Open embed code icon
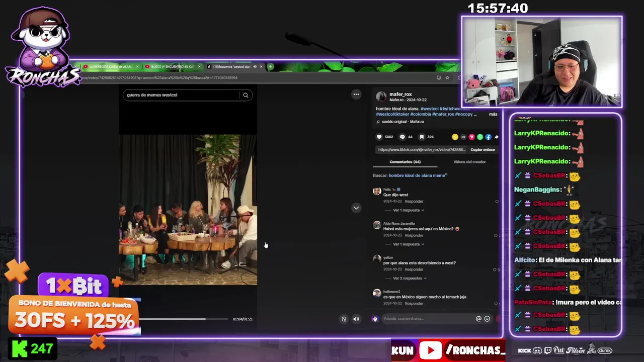Screen dimensions: 644x362 click(x=463, y=137)
